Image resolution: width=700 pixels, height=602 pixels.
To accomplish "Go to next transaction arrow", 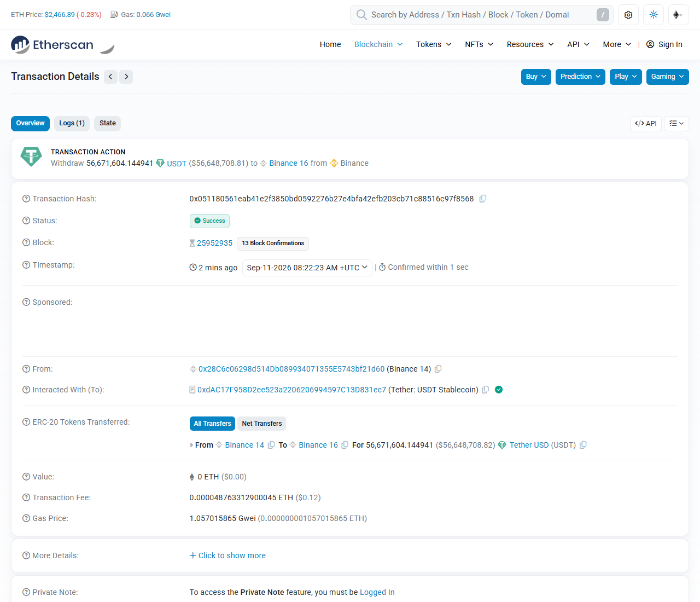I will pos(126,77).
